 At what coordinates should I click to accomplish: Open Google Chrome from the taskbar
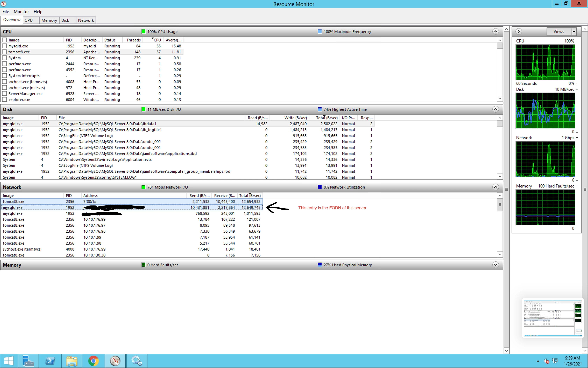(94, 361)
